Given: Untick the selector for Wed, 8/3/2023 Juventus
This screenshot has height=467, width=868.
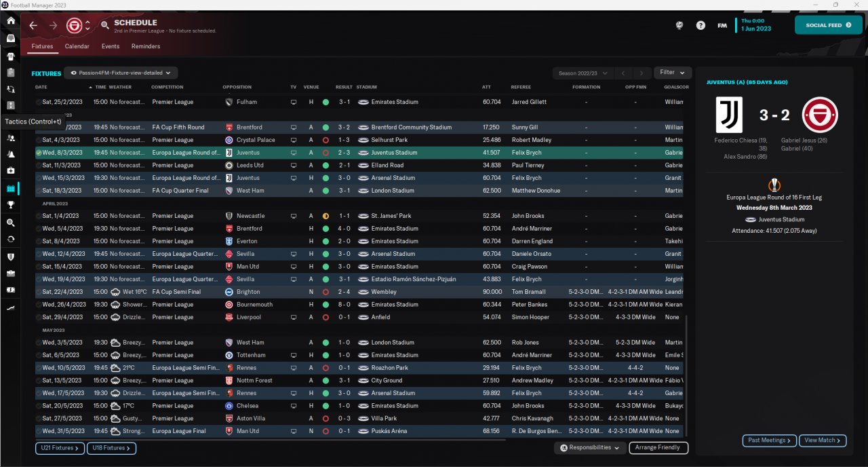Looking at the screenshot, I should [39, 153].
